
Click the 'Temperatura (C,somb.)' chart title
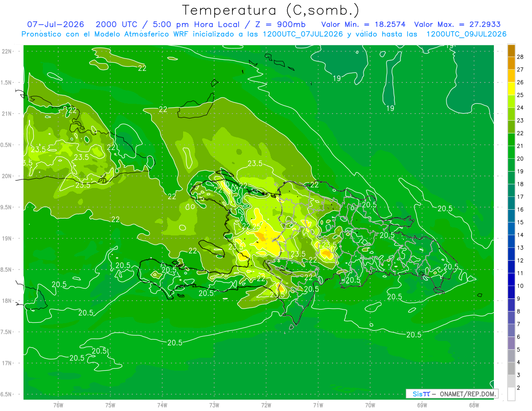[270, 10]
